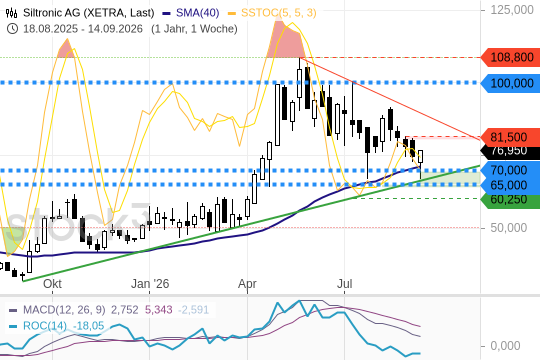Viewport: 540px width, 360px height.
Task: Click the 81,500 red resistance price label
Action: pos(511,137)
